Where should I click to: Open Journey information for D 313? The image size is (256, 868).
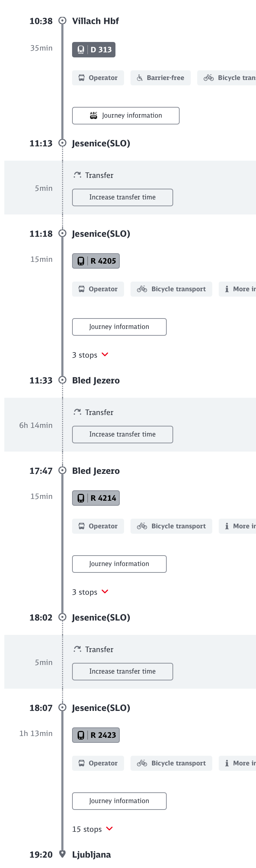click(x=125, y=115)
